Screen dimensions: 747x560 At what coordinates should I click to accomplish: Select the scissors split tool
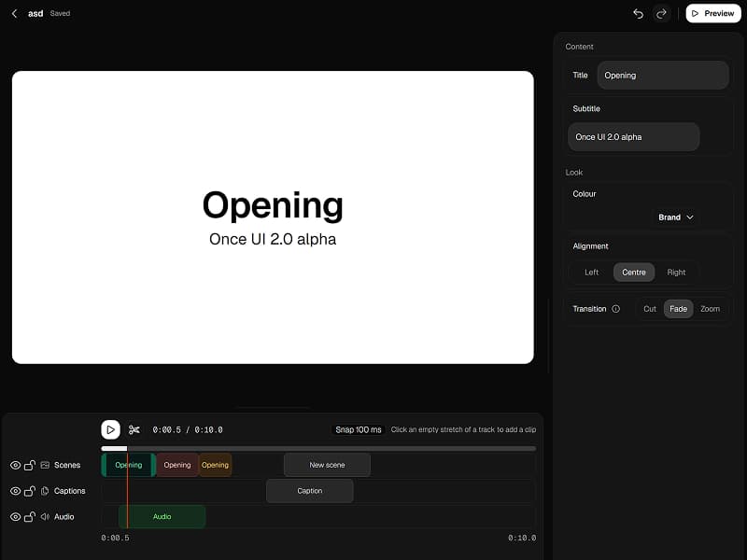[x=134, y=430]
